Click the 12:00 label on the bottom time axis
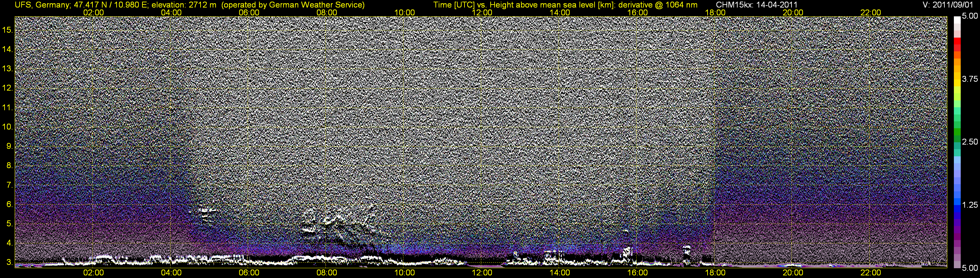Viewport: 980px width, 278px height. point(482,273)
